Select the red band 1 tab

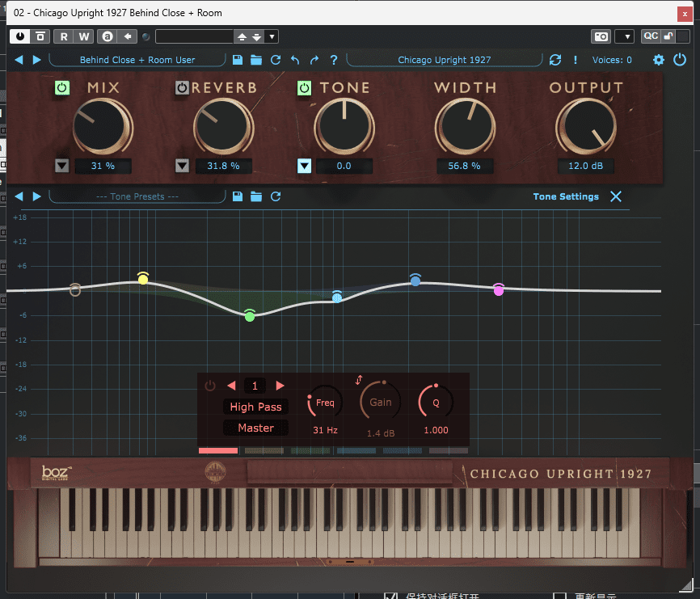[218, 451]
